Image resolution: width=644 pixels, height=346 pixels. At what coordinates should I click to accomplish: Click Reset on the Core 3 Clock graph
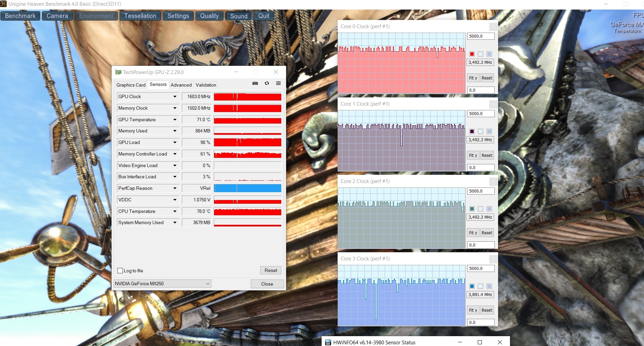(487, 310)
